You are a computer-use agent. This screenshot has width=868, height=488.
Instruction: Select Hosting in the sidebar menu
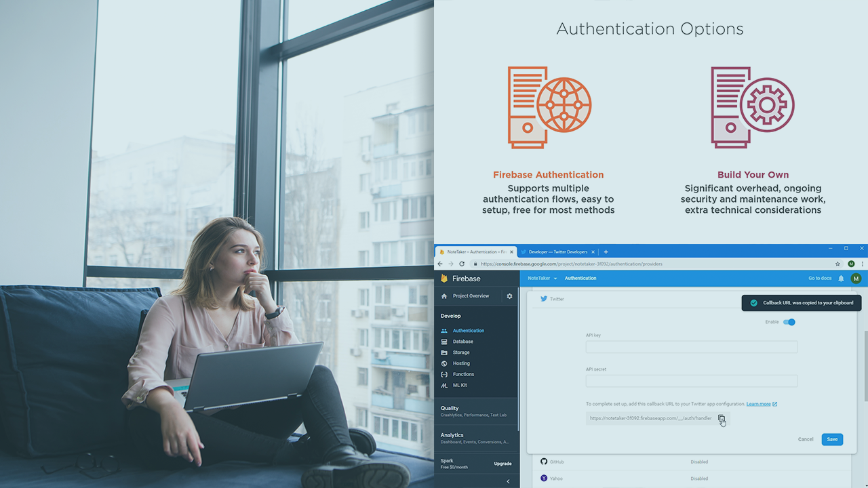(x=461, y=363)
